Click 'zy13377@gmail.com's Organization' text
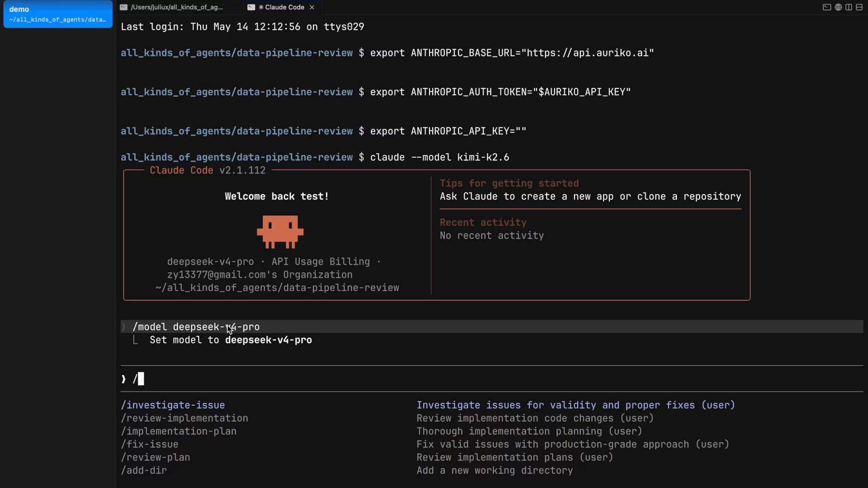 (260, 275)
